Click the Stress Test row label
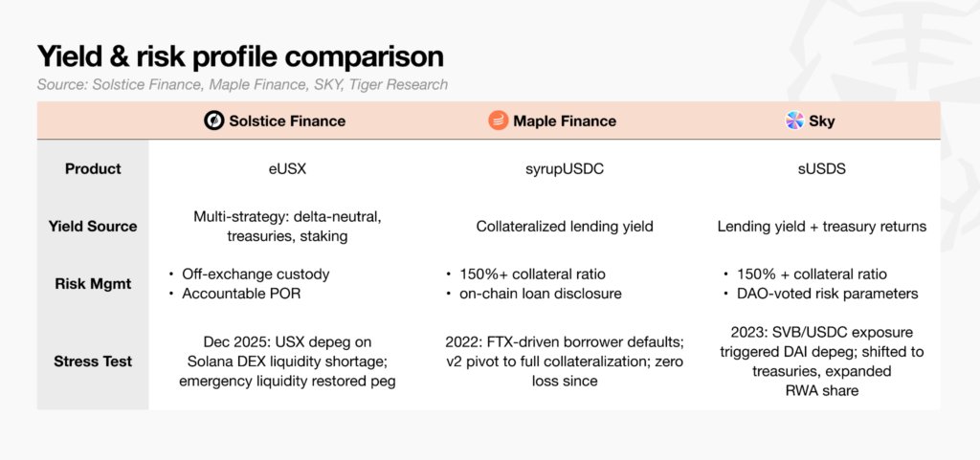Image resolution: width=980 pixels, height=460 pixels. pos(93,361)
